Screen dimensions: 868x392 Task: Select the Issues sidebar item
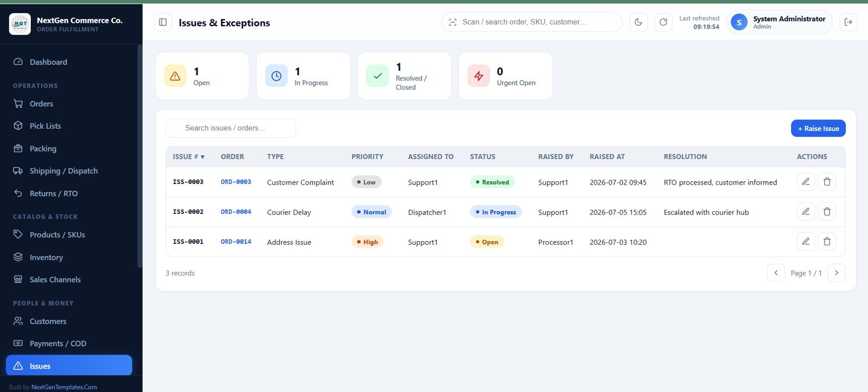coord(69,365)
